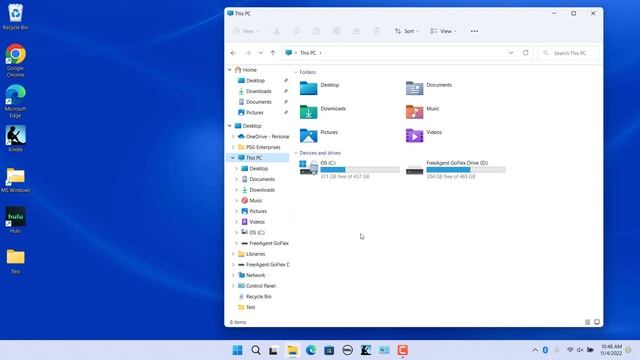The image size is (640, 360).
Task: Select the OS (C:) drive
Action: pyautogui.click(x=349, y=169)
